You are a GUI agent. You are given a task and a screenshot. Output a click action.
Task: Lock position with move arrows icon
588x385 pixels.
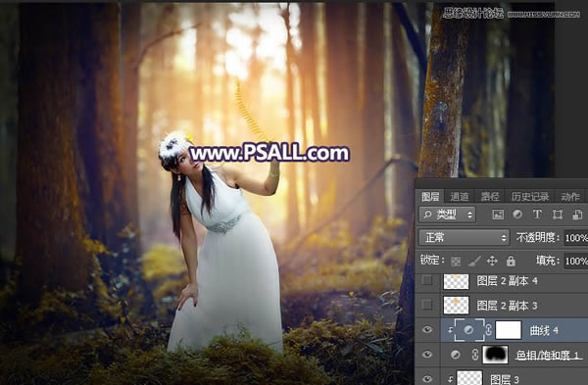[492, 261]
